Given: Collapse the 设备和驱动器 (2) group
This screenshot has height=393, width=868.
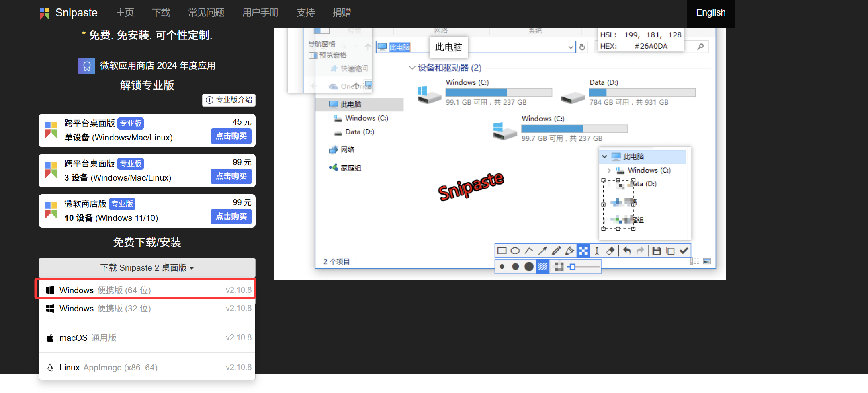Looking at the screenshot, I should tap(412, 68).
